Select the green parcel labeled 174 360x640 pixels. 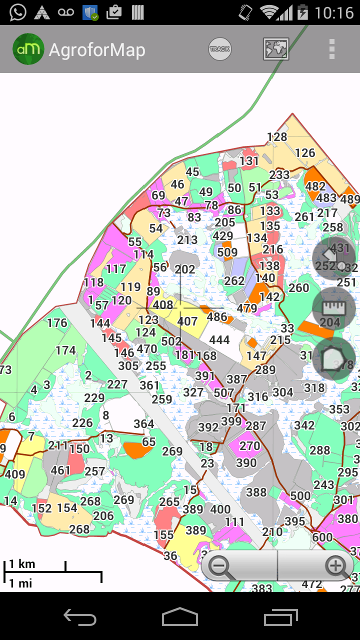pyautogui.click(x=66, y=350)
